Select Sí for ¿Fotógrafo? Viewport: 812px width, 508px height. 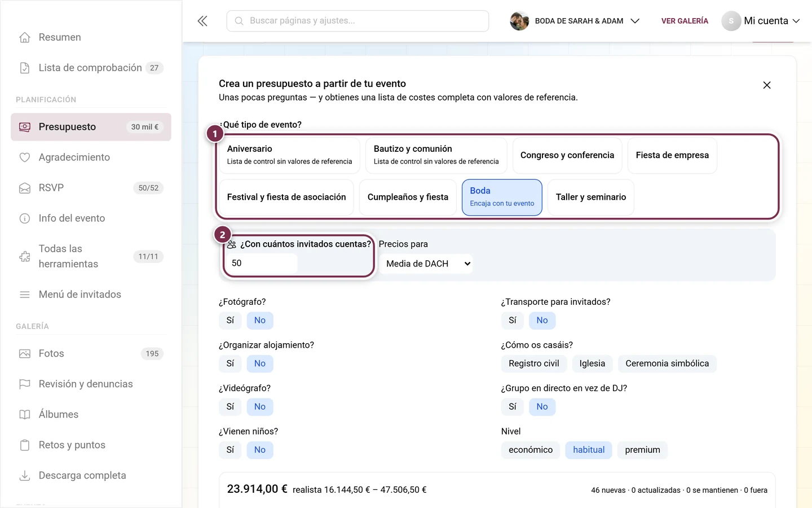point(230,321)
